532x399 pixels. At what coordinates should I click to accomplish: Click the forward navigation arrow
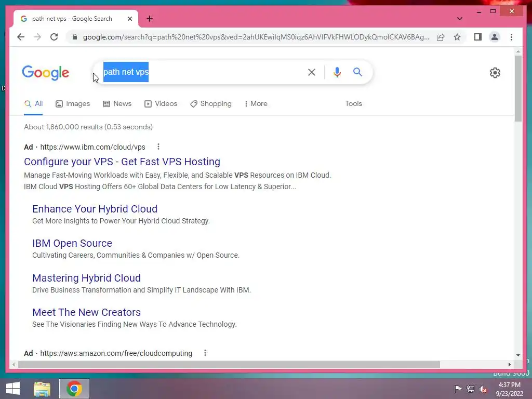point(37,37)
